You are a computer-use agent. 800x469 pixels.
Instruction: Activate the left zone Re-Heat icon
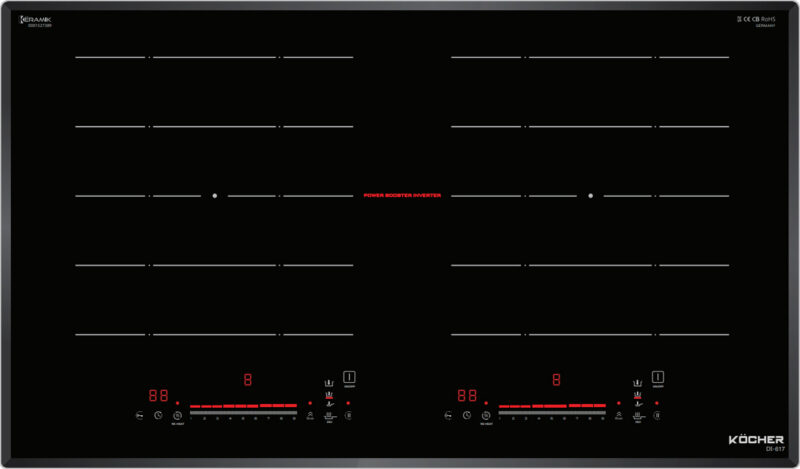point(177,415)
